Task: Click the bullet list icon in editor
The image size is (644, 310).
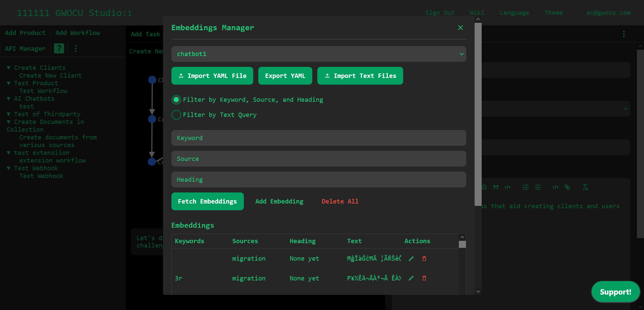Action: (537, 187)
